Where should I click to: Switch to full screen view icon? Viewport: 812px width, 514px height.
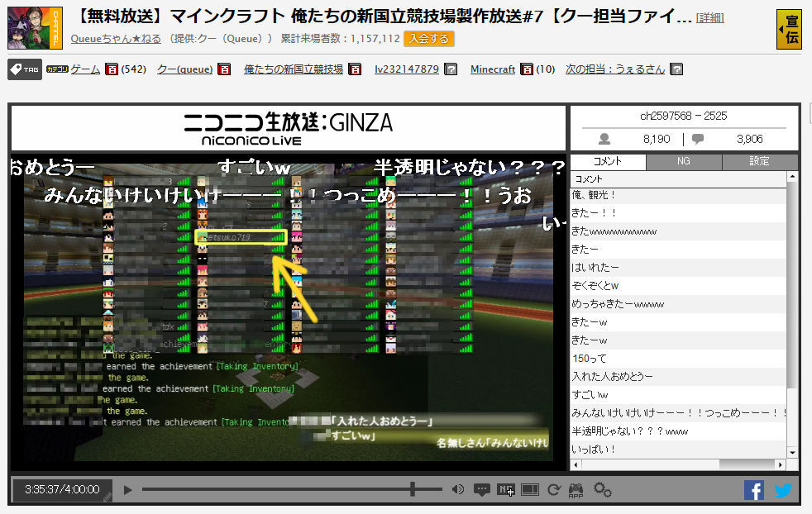pyautogui.click(x=530, y=490)
